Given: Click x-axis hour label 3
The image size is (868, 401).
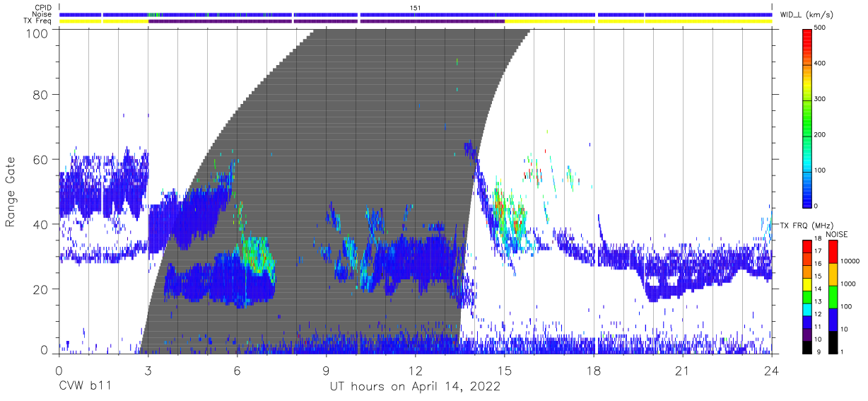Looking at the screenshot, I should point(148,370).
